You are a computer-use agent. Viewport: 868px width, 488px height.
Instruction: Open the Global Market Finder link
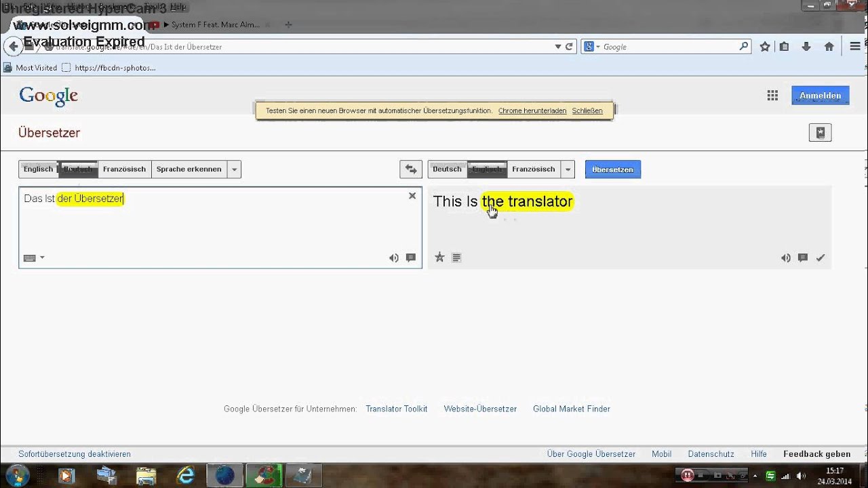click(572, 409)
